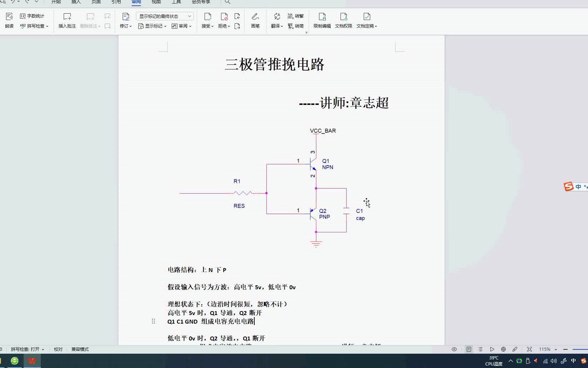
Task: Click the fit page zoom icon
Action: pyautogui.click(x=529, y=349)
